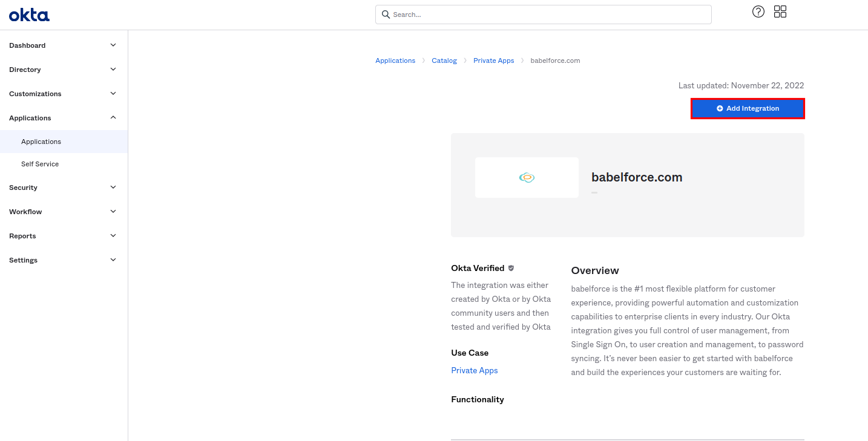Focus the Search input field
The width and height of the screenshot is (868, 441).
[544, 15]
